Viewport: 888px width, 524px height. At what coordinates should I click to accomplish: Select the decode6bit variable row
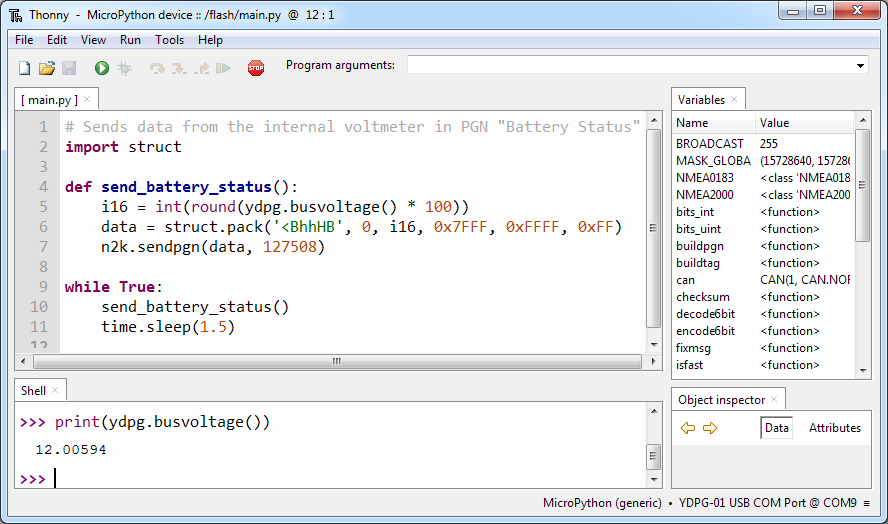pyautogui.click(x=763, y=313)
